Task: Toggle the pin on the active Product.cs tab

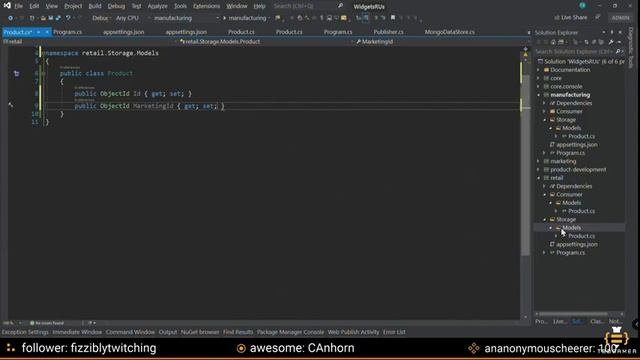Action: click(38, 32)
